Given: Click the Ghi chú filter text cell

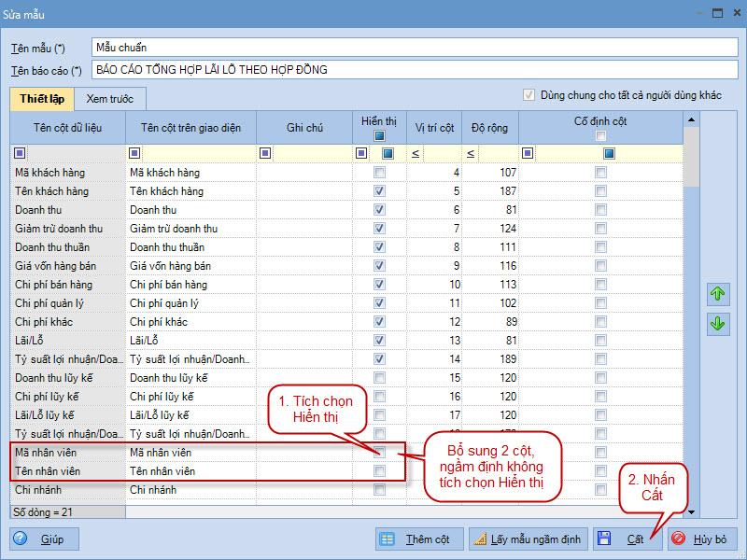Looking at the screenshot, I should [x=312, y=153].
